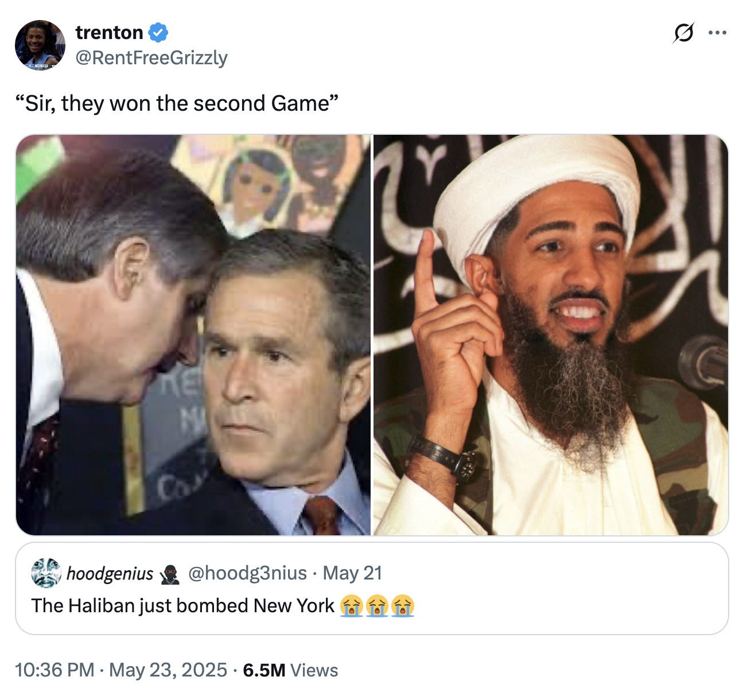The image size is (747, 700).
Task: Open the right photo in the tweet
Action: pyautogui.click(x=551, y=335)
